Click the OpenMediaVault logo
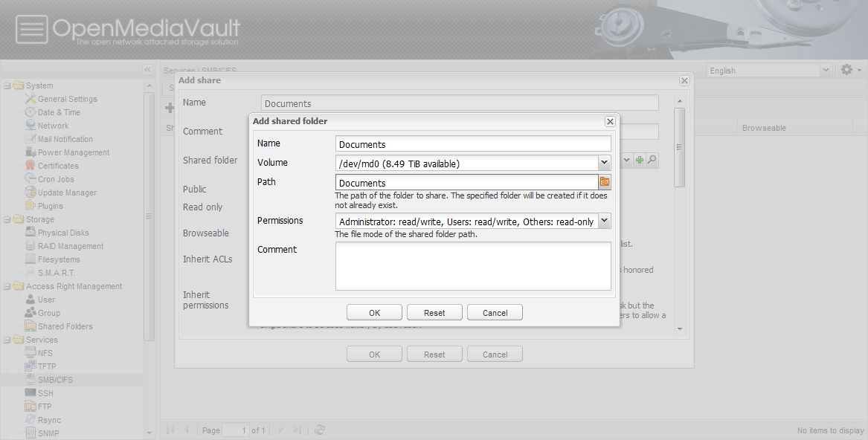Screen dimensions: 868x440 128,29
